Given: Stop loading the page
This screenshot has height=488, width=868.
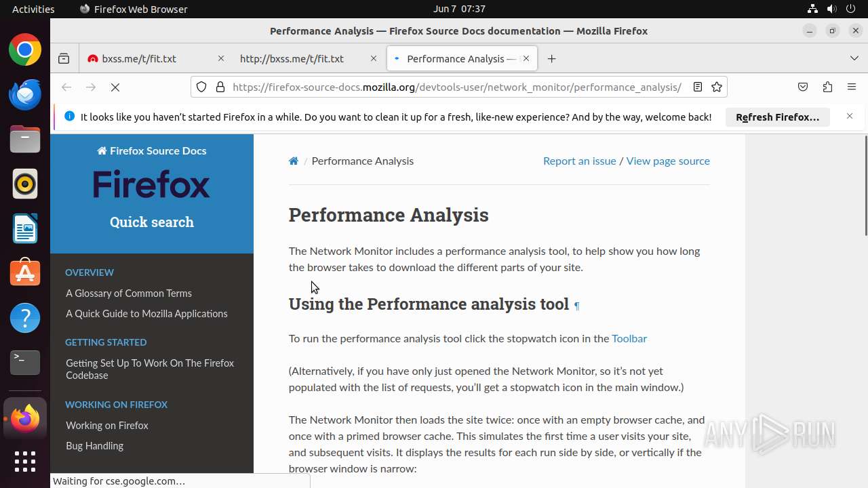Looking at the screenshot, I should [115, 87].
